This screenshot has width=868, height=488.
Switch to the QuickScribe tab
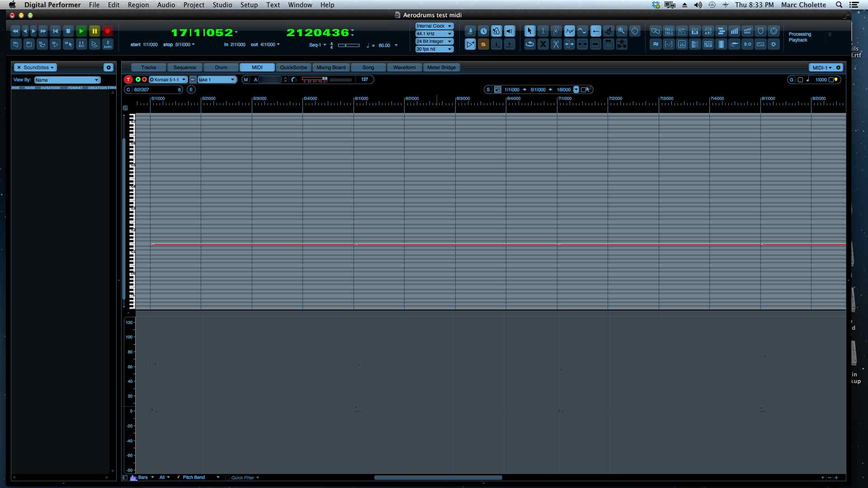click(x=293, y=68)
